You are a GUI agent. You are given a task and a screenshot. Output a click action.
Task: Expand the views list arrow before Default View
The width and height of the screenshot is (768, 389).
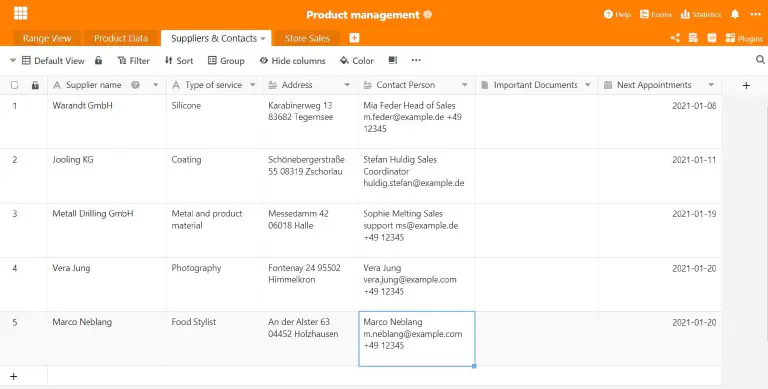point(13,60)
